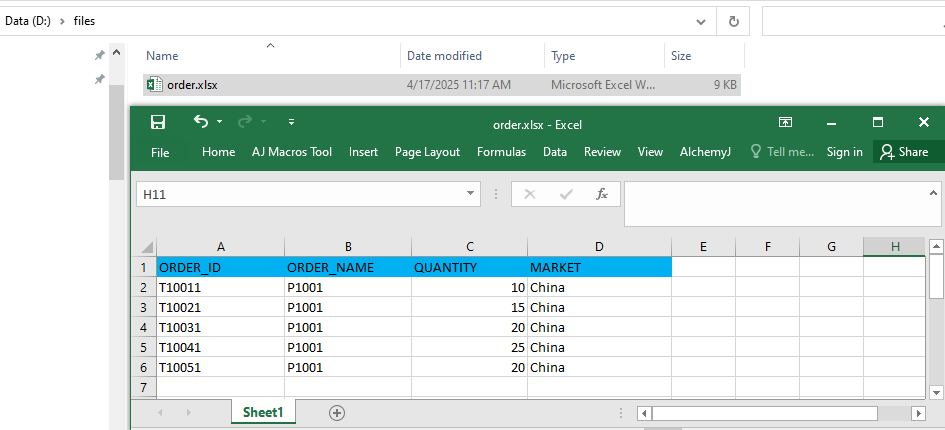Click the Save icon in Excel

click(x=158, y=122)
